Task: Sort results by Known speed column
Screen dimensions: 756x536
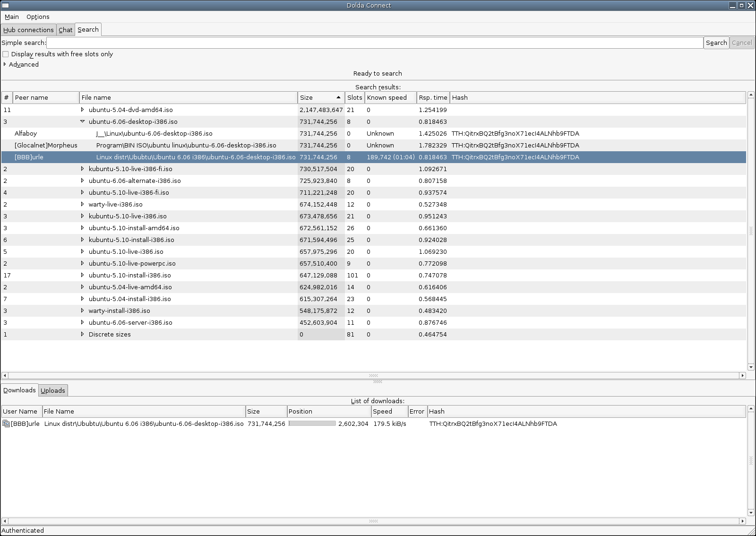Action: (x=390, y=97)
